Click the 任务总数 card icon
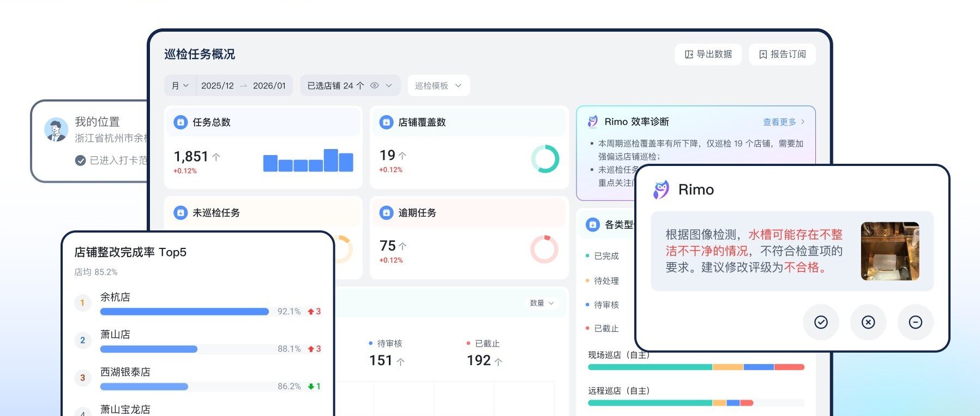 [181, 122]
